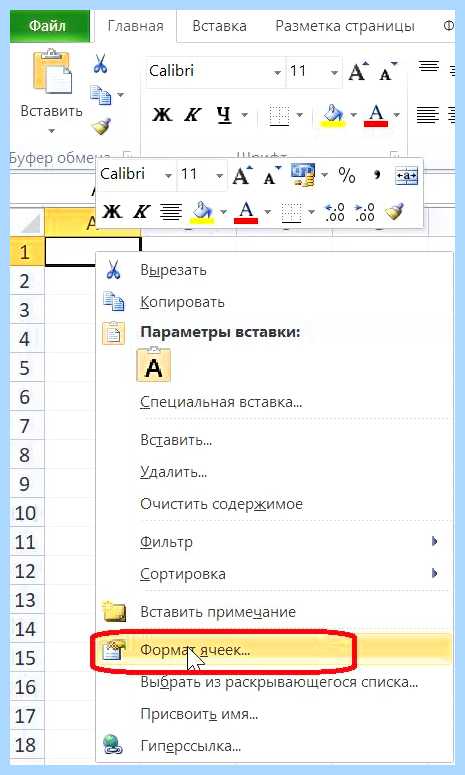Apply yellow fill color in ribbon
This screenshot has height=775, width=465.
(333, 115)
